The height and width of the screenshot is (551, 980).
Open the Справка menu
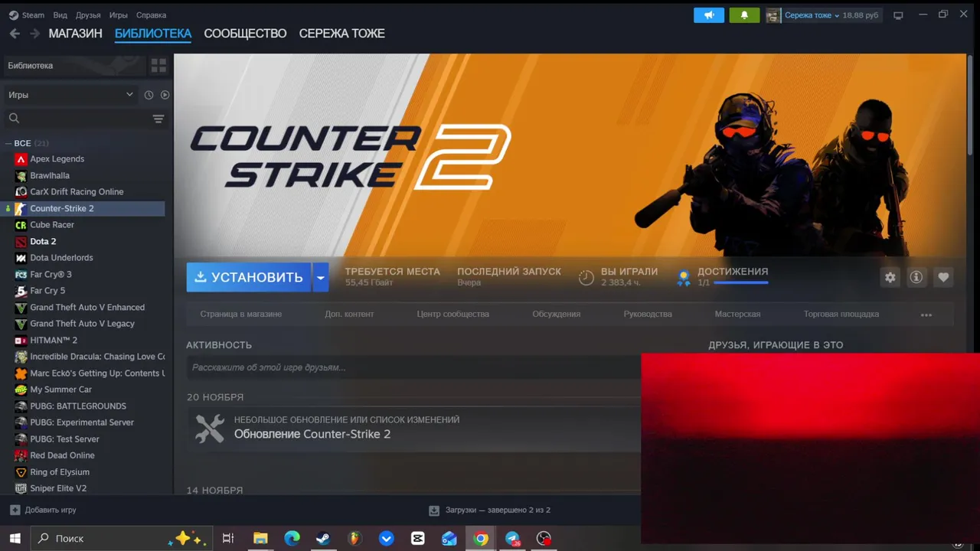151,15
